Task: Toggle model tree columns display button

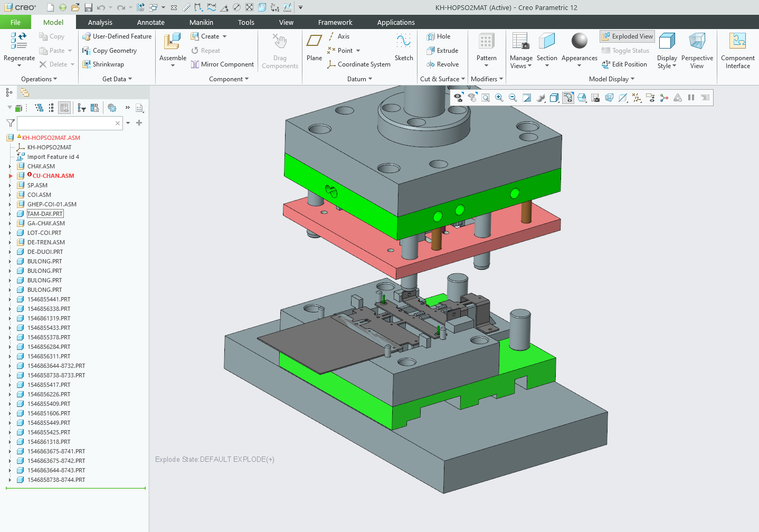Action: (x=64, y=108)
